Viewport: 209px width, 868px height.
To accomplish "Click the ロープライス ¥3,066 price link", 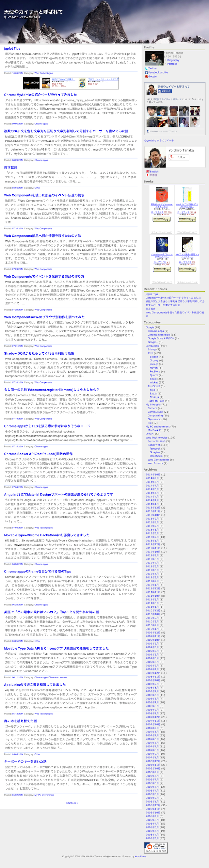I will coord(161,212).
